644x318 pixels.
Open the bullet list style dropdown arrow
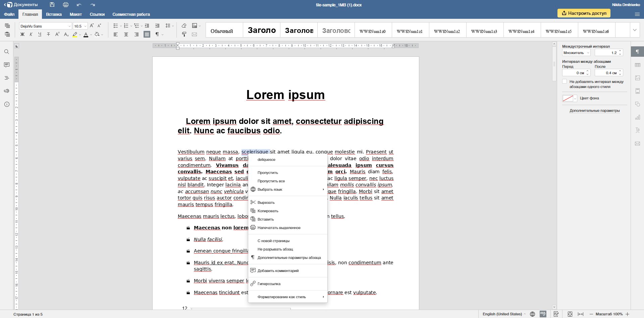click(120, 26)
